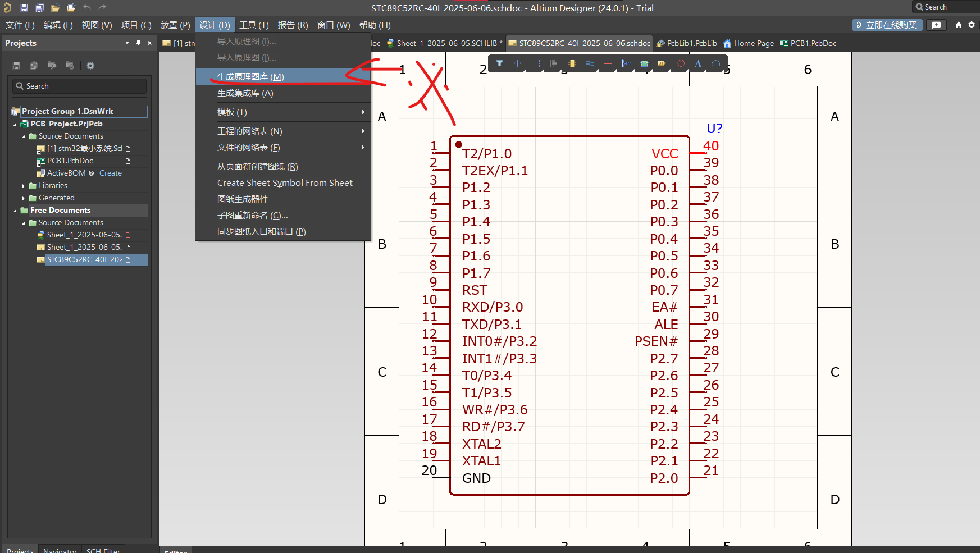Switch to PCB1.PcbDoc document tab
Screen dimensions: 980x553
[808, 43]
